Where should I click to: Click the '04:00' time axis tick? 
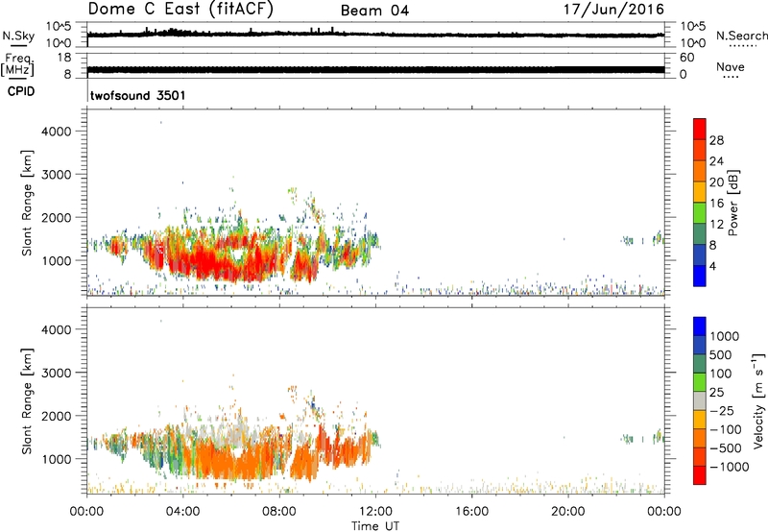(182, 512)
